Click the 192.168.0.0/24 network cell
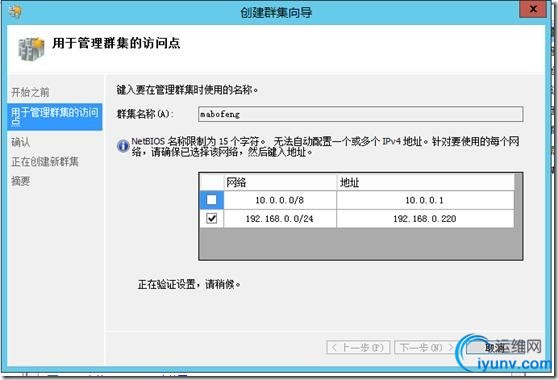The width and height of the screenshot is (558, 380). 280,218
